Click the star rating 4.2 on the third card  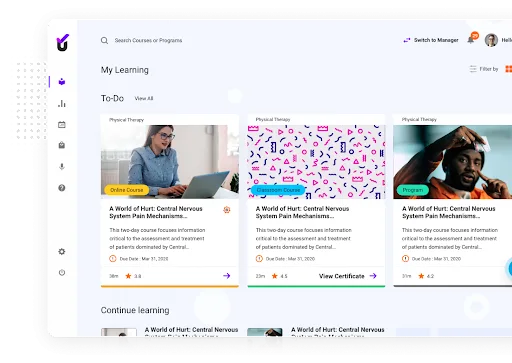coord(426,276)
